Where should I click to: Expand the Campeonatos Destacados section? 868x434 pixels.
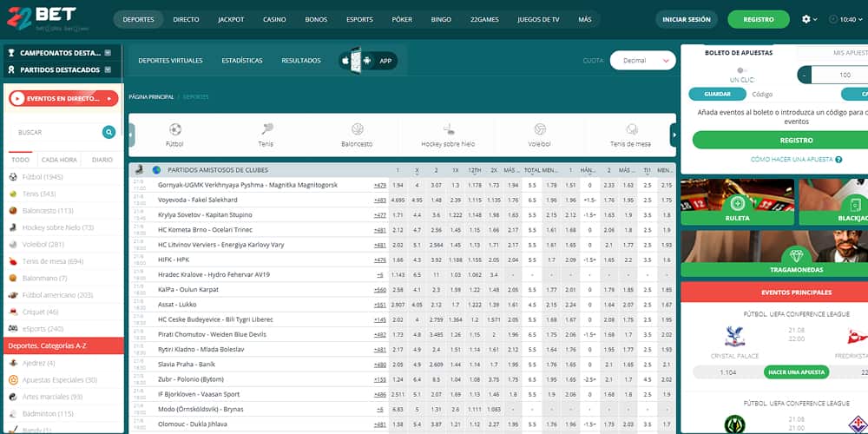108,53
